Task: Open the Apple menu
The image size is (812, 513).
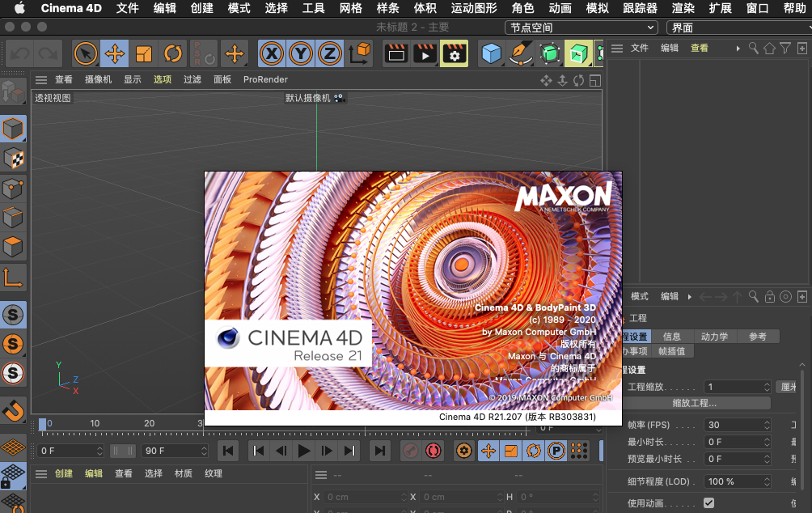Action: [19, 8]
